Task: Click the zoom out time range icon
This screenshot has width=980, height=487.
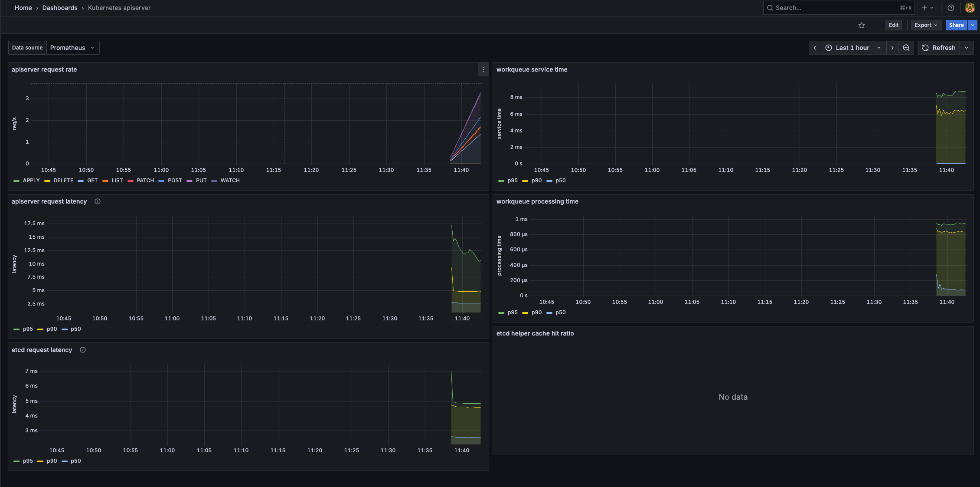Action: (x=906, y=48)
